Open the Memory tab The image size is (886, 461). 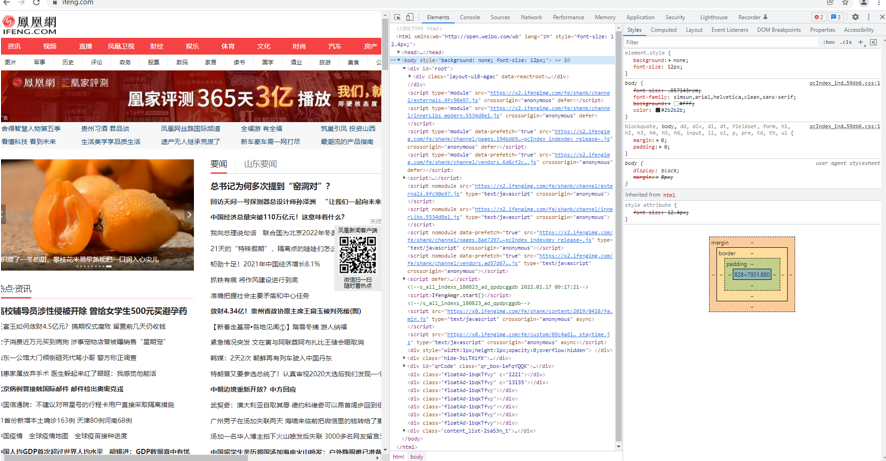[605, 18]
